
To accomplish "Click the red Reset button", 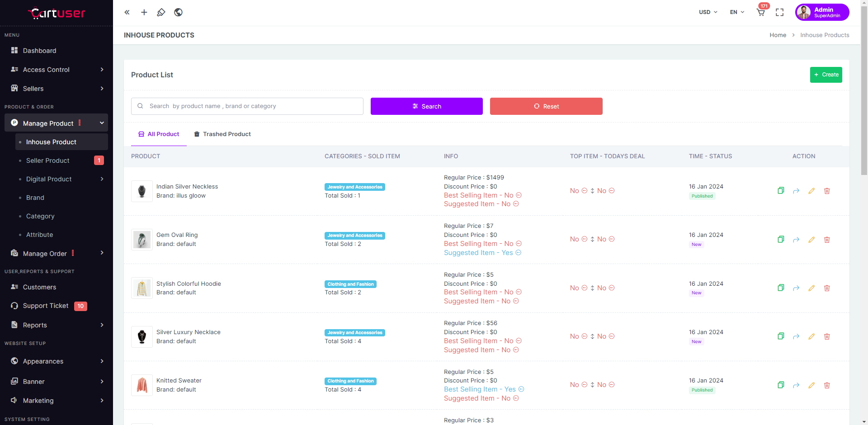I will [546, 106].
